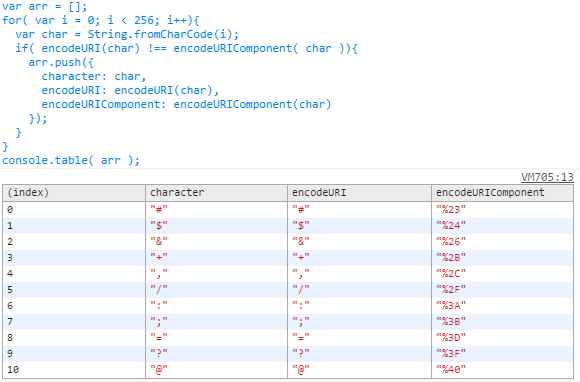This screenshot has height=382, width=580.
Task: Select the "%24" encodeURIComponent cell
Action: click(502, 226)
